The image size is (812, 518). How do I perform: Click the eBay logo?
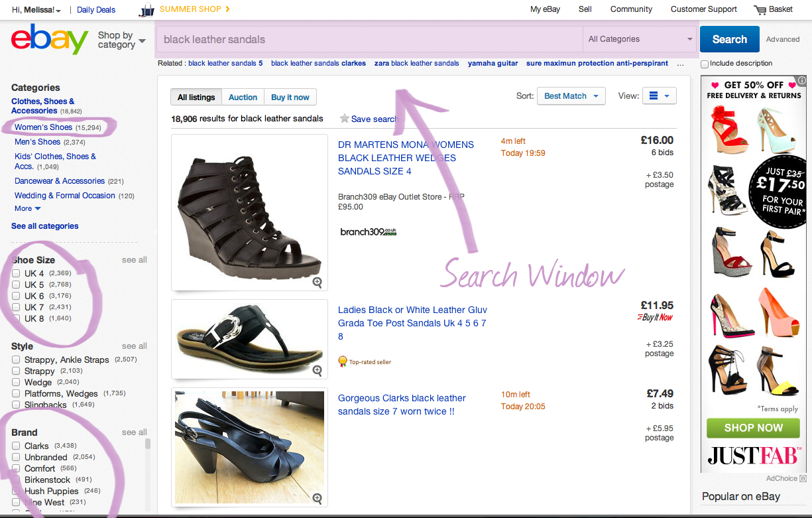pos(50,40)
